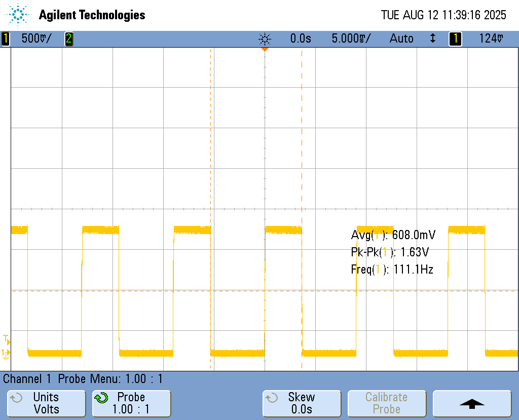Click the trigger source channel 1 badge

click(x=455, y=39)
